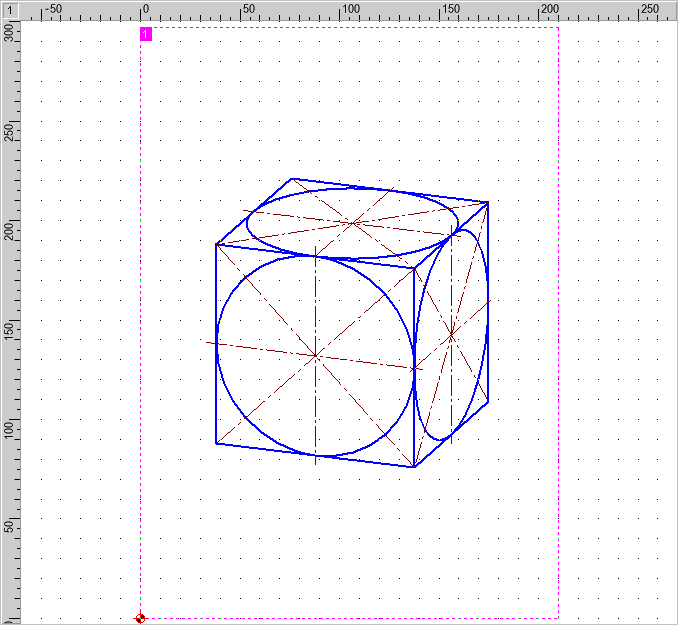678x625 pixels.
Task: Click the cube's back top-right corner
Action: point(489,202)
